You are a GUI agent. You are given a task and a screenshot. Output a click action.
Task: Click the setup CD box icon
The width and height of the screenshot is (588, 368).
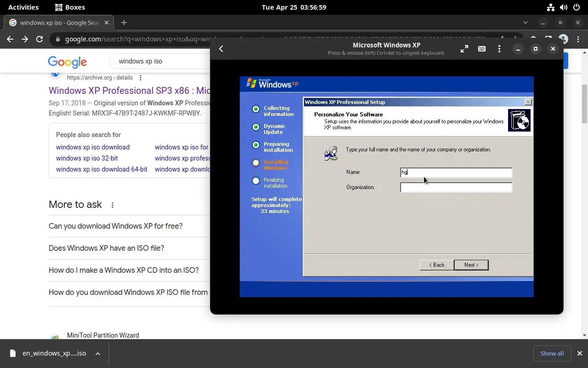coord(519,121)
